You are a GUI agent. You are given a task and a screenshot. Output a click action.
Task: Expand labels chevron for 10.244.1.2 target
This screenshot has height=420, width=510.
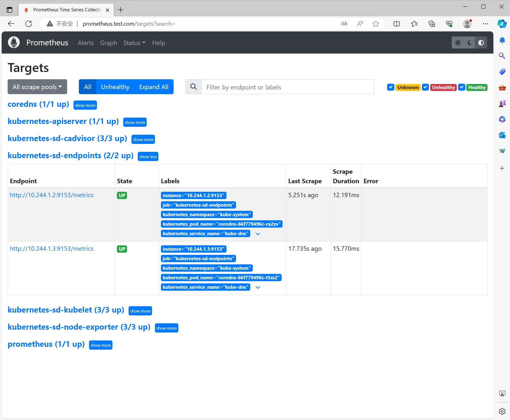(258, 234)
